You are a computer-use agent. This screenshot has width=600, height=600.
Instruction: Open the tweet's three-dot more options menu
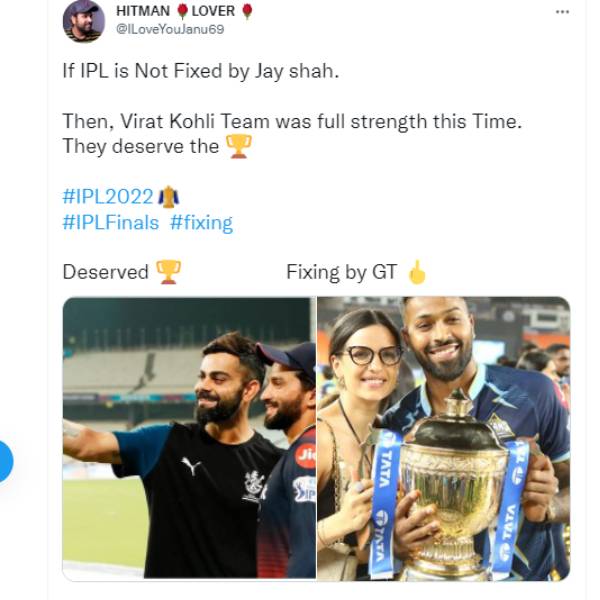563,12
